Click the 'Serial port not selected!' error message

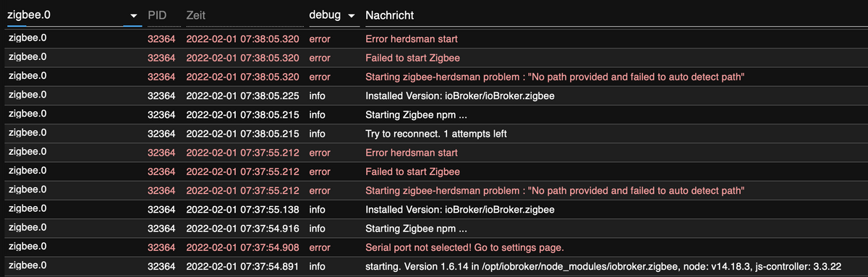click(464, 247)
